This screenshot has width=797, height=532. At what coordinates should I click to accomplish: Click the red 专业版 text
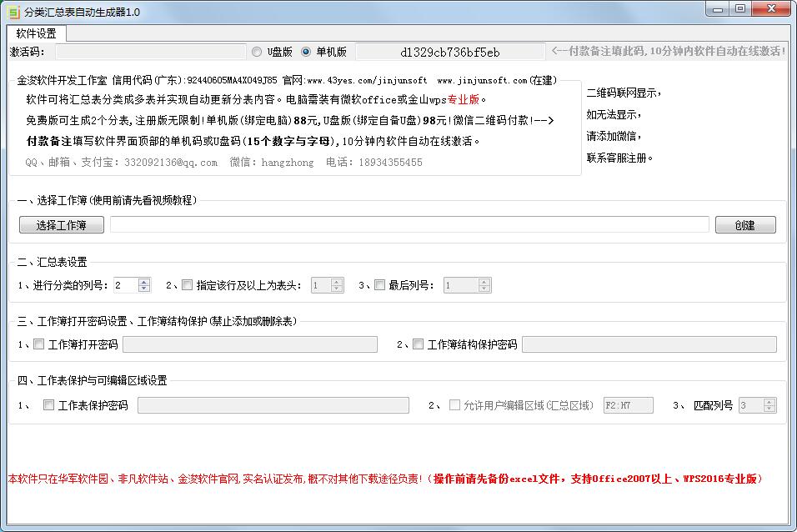coord(463,100)
